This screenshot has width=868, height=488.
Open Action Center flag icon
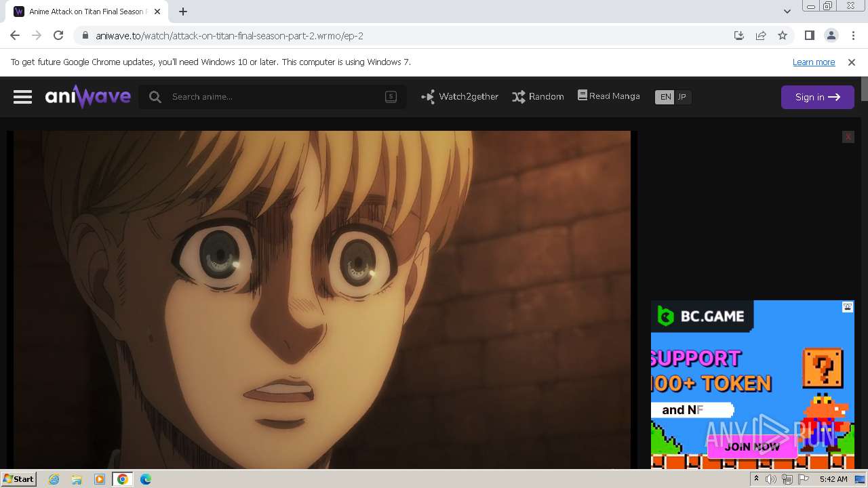[x=804, y=479]
